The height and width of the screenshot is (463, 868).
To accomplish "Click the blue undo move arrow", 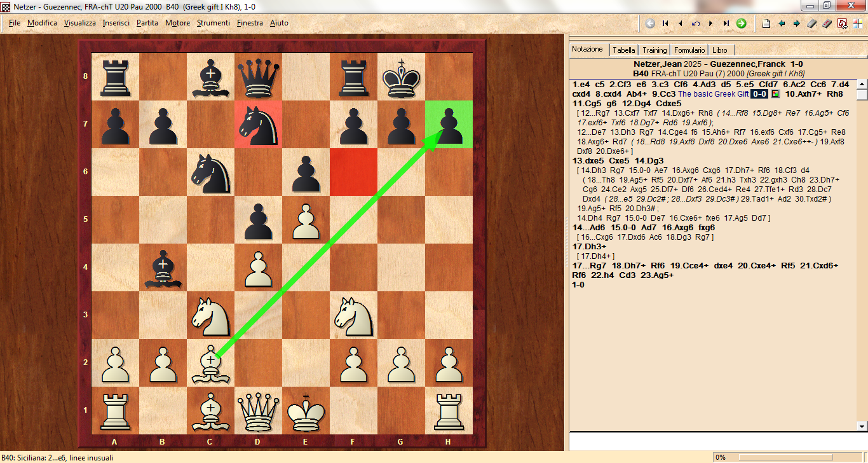I will pyautogui.click(x=696, y=24).
